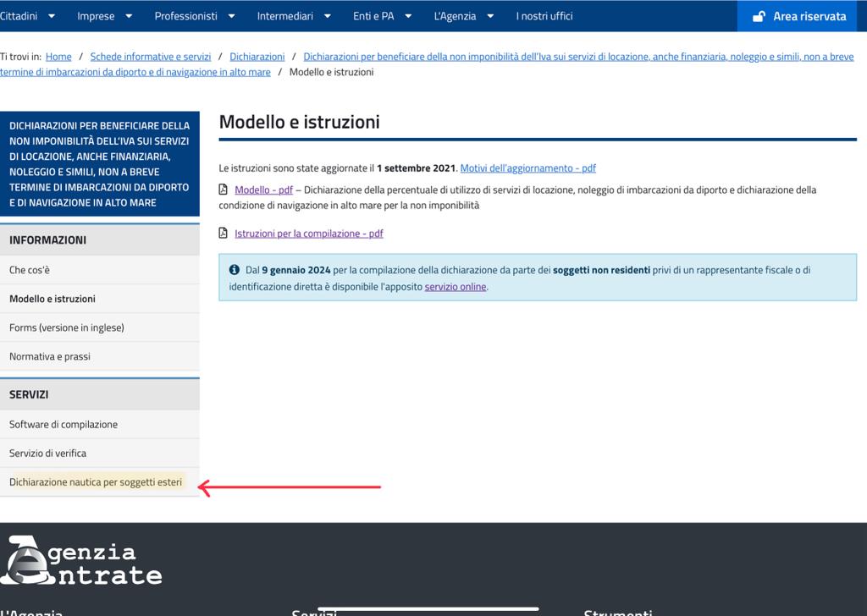Open the Intermediari dropdown arrow
The width and height of the screenshot is (867, 616).
click(x=330, y=16)
